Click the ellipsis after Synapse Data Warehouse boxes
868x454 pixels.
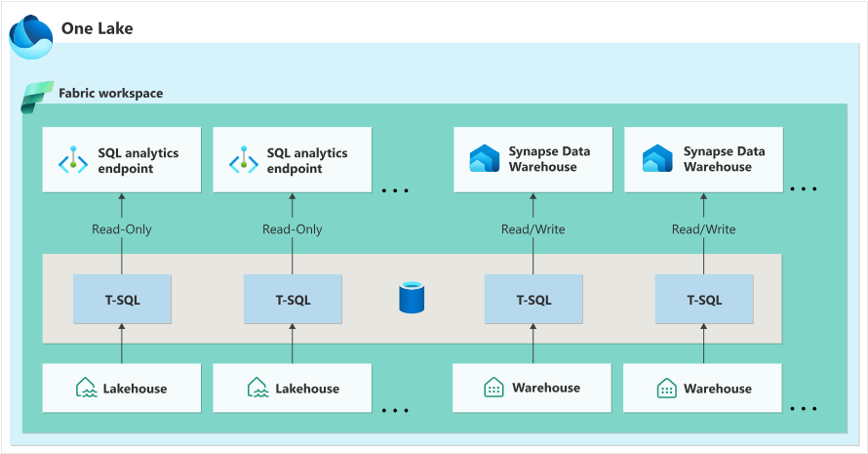click(x=804, y=189)
